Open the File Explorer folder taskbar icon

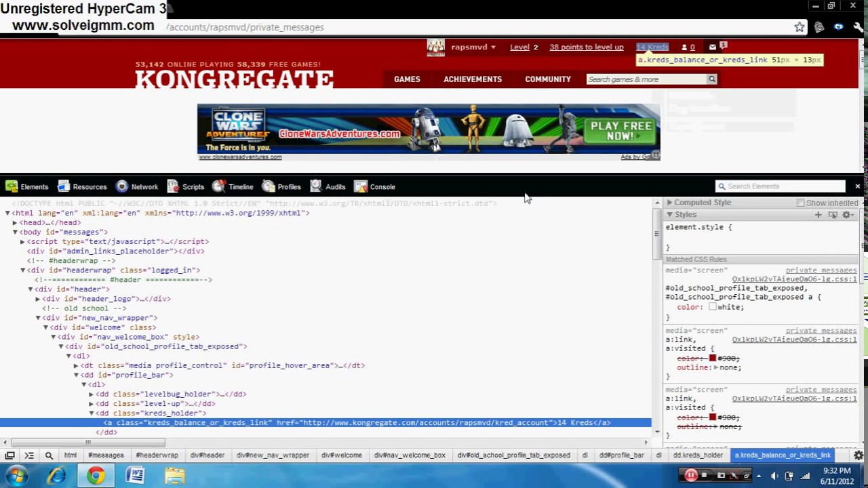click(174, 475)
